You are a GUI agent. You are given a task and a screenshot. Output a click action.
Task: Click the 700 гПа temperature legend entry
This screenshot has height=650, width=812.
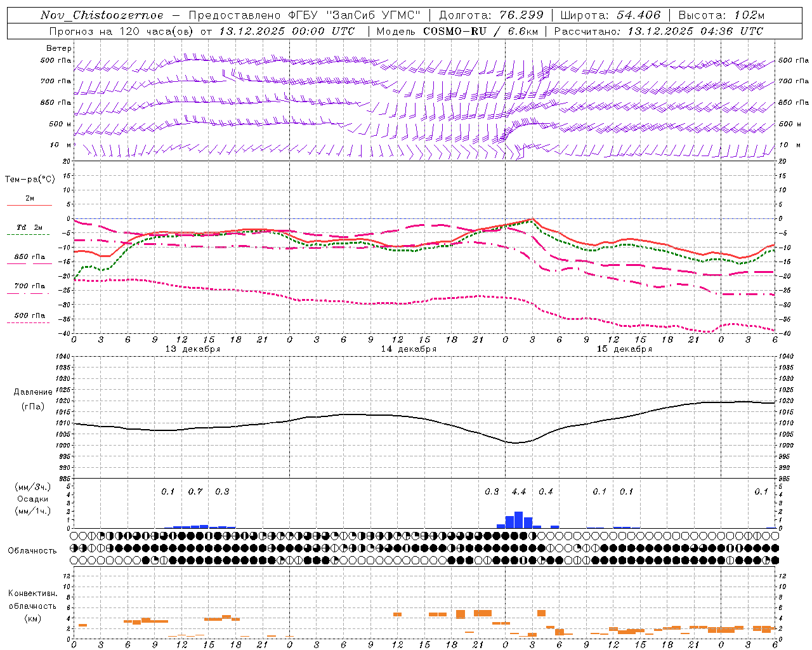click(30, 286)
